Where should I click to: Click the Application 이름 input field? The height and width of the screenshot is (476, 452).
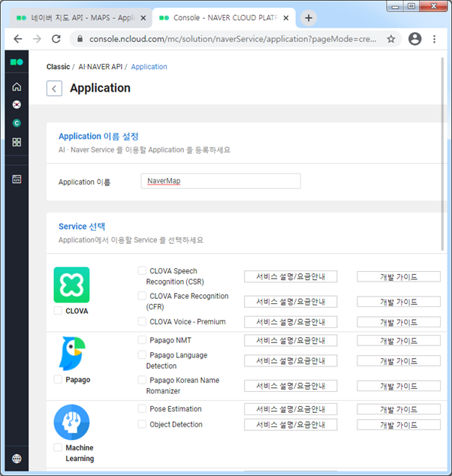coord(221,181)
